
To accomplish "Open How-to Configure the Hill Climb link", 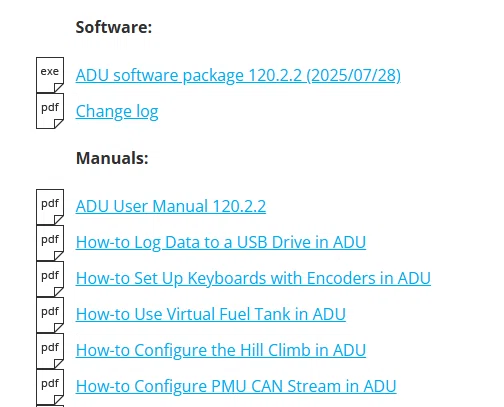I will pyautogui.click(x=221, y=350).
